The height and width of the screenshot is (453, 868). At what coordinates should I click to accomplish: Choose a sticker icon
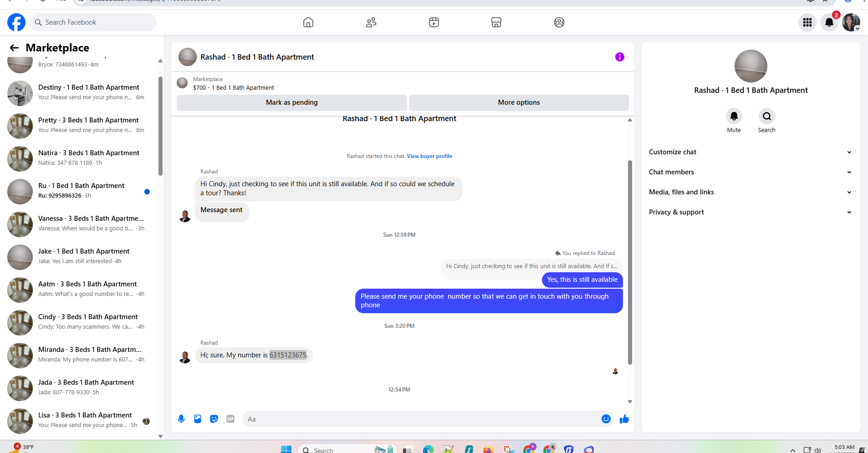coord(214,419)
